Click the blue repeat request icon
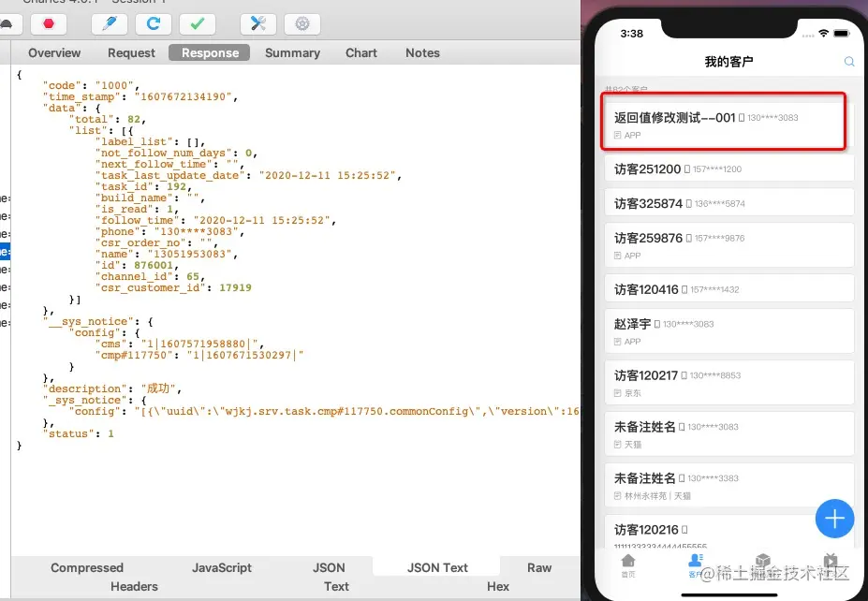Screen dimensions: 868x601 (154, 23)
